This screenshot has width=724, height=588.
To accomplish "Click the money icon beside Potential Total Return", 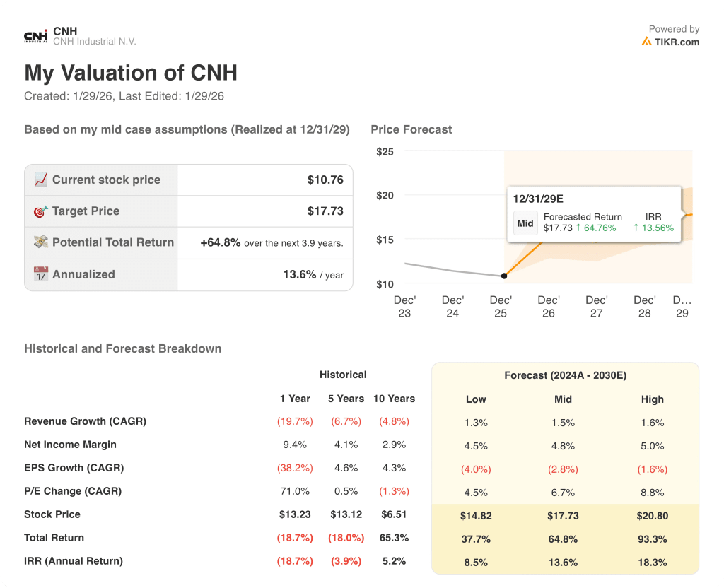I will pos(42,242).
